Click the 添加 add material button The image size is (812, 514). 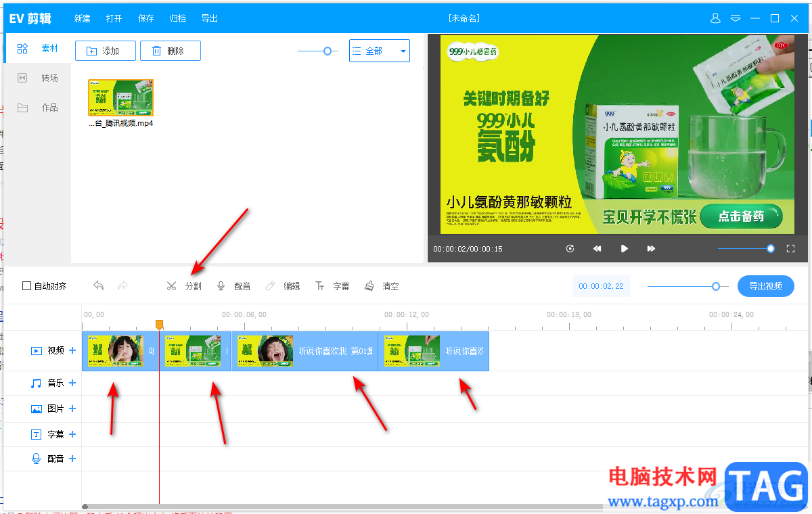pyautogui.click(x=106, y=51)
